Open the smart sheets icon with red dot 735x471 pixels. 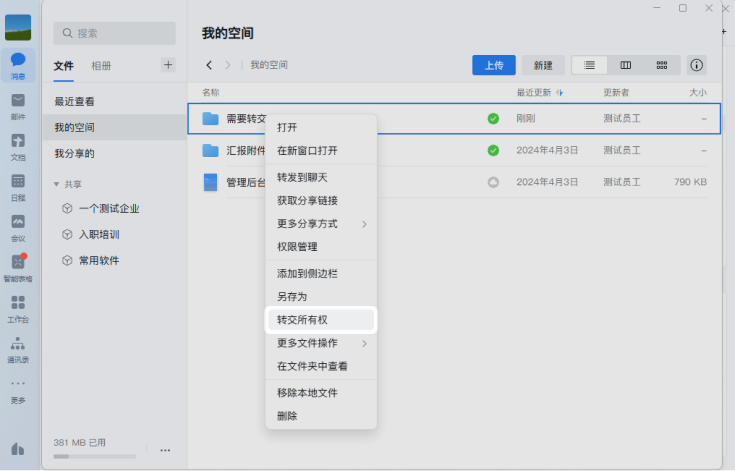point(18,268)
